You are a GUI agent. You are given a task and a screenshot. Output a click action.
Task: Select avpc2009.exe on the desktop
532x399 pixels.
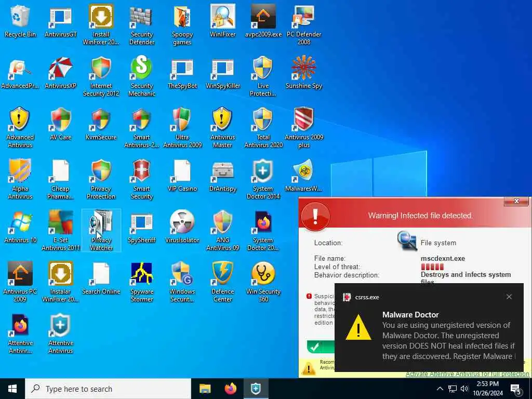[263, 21]
